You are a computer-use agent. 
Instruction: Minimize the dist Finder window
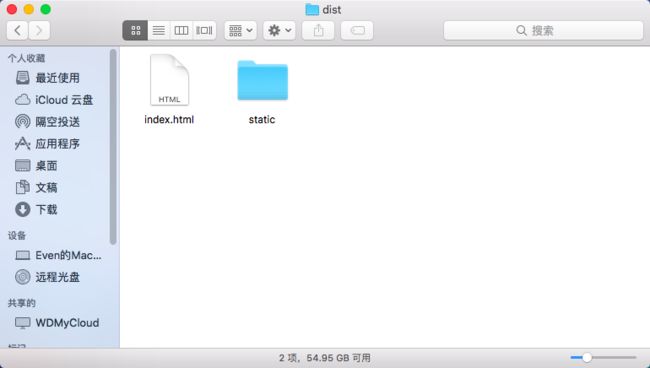tap(29, 9)
